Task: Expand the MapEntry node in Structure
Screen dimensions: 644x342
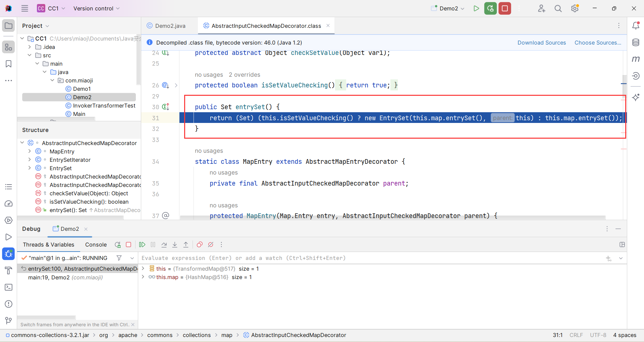Action: coord(30,151)
